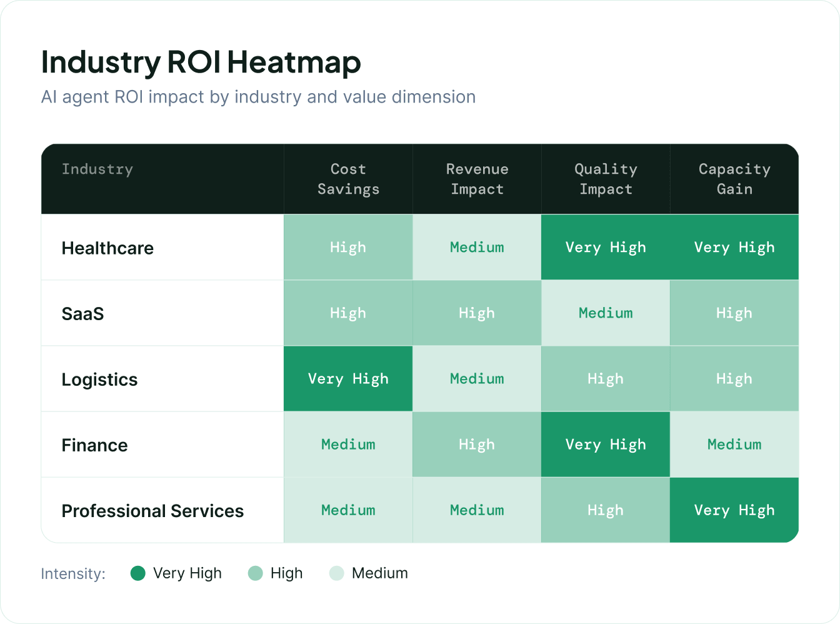Click Finance Cost Savings Medium cell

pos(348,444)
